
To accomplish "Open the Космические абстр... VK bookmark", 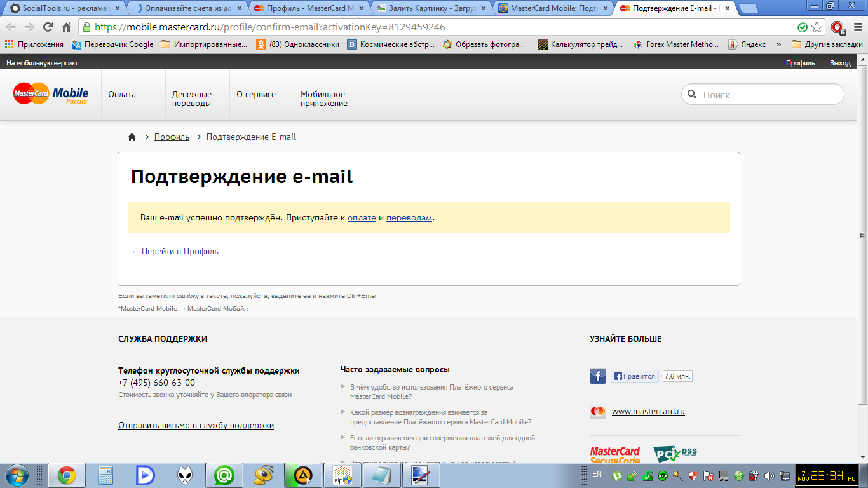I will click(391, 44).
